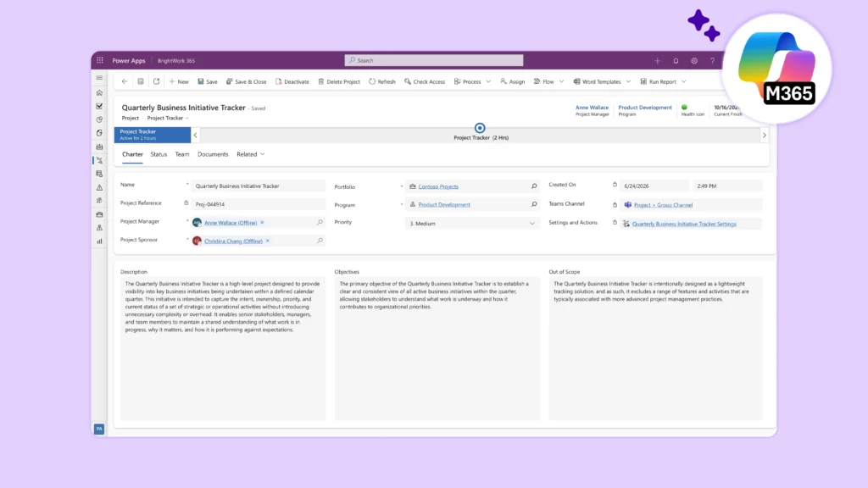
Task: Open the app launcher waffle icon
Action: pos(100,60)
